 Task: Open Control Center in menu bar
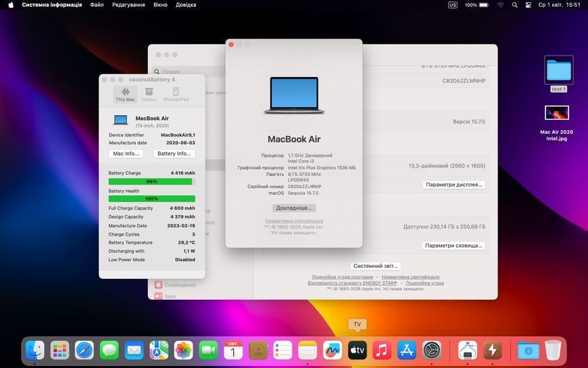(x=528, y=5)
